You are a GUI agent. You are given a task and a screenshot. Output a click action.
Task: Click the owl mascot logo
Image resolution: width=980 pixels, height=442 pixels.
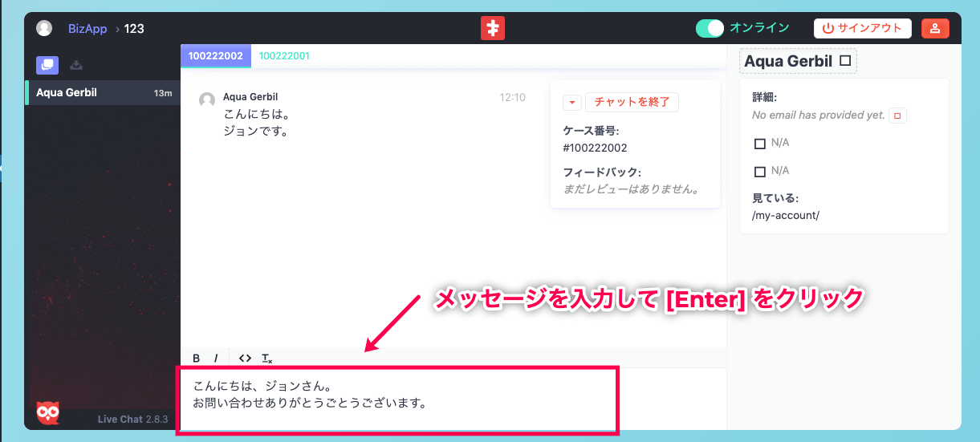tap(48, 412)
